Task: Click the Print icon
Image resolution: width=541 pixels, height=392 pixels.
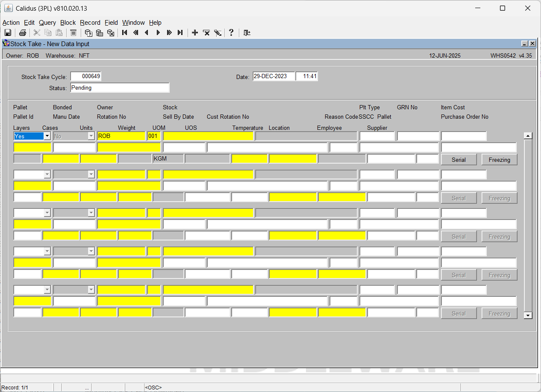Action: [x=22, y=32]
